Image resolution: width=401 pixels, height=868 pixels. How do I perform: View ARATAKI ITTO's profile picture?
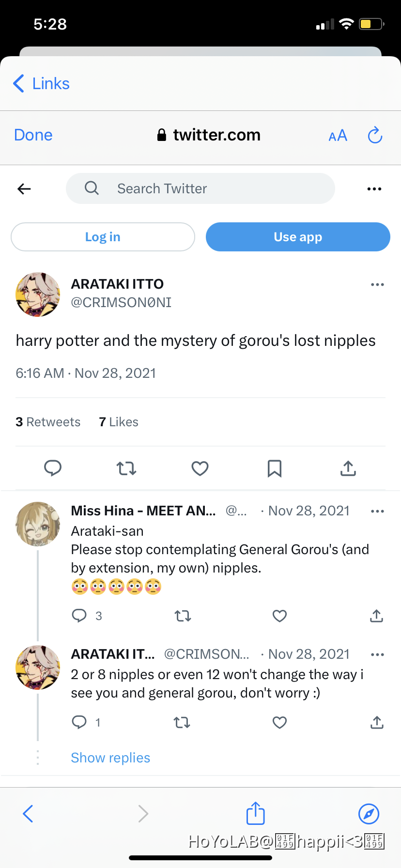click(x=37, y=294)
